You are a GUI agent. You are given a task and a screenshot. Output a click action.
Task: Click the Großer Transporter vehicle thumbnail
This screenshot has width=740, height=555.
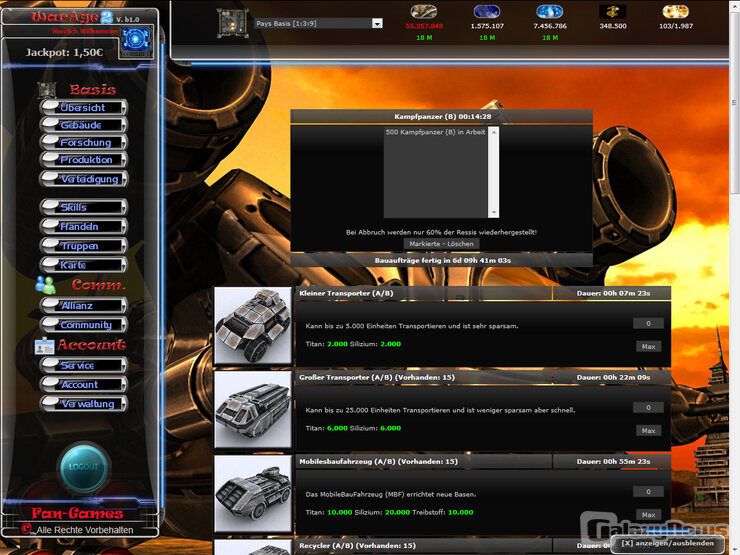[253, 409]
